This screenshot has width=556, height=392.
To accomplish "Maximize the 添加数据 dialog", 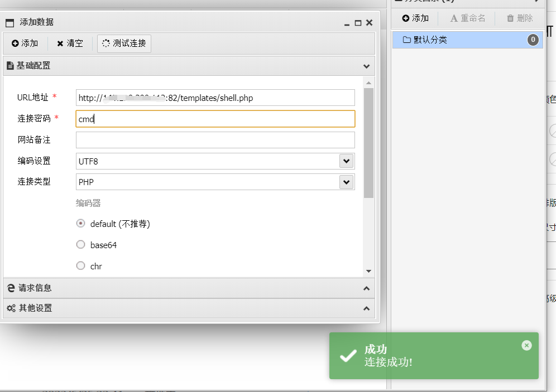I will click(x=358, y=23).
